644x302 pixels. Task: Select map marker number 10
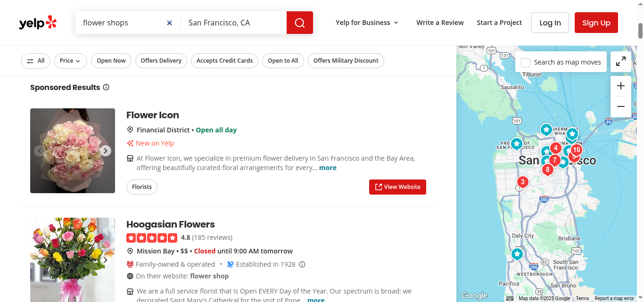[577, 150]
